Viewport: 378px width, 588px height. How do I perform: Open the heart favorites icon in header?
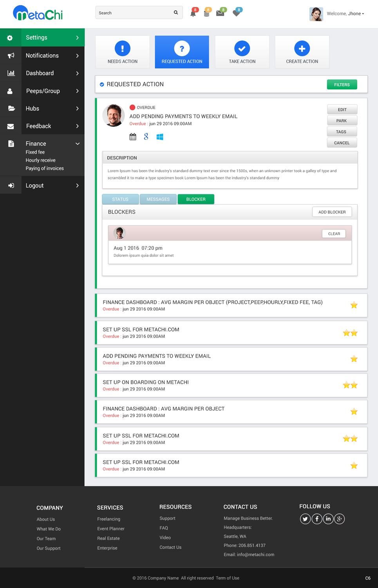(x=236, y=13)
